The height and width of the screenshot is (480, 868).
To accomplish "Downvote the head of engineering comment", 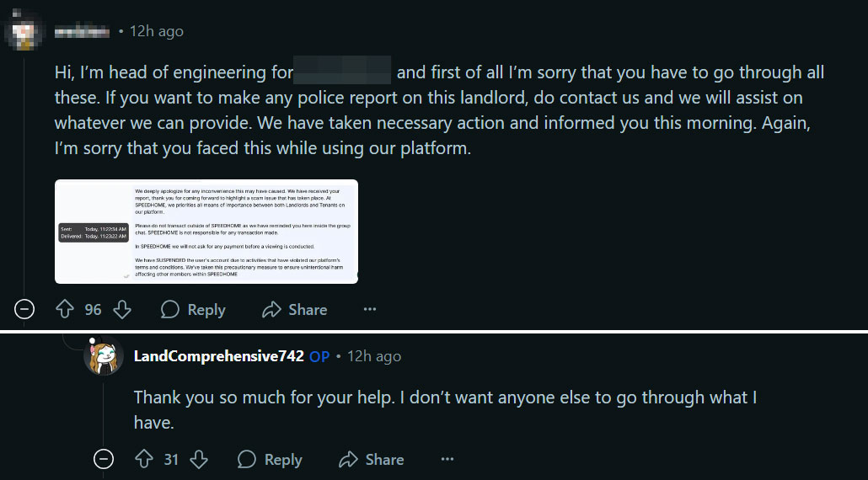I will point(122,310).
